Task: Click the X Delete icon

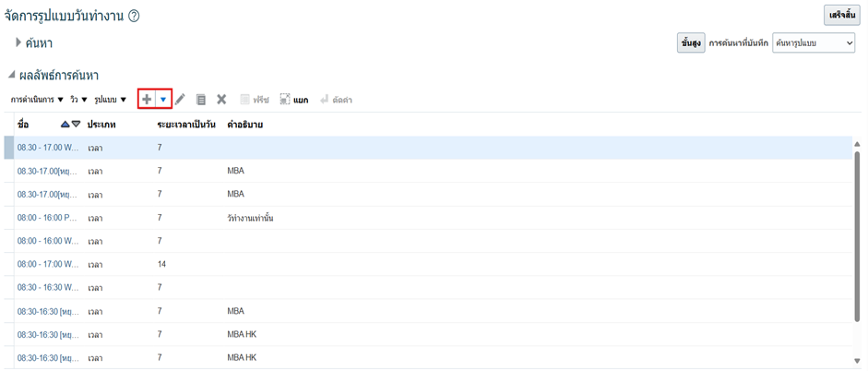Action: click(221, 100)
